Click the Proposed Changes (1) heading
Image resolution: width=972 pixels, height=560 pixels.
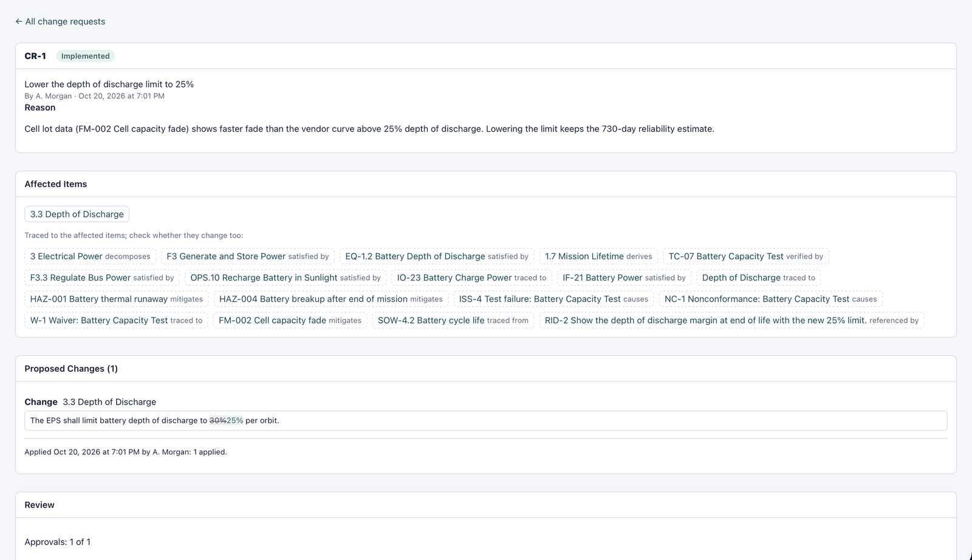(71, 369)
